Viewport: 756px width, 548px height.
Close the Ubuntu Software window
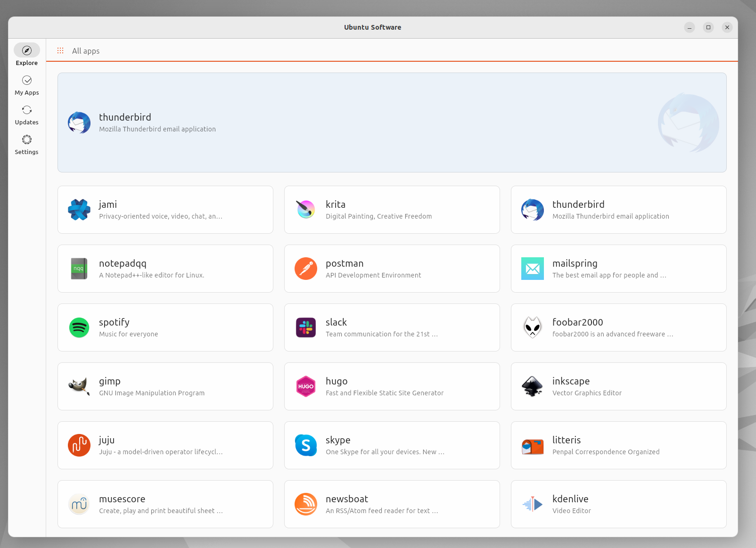pos(727,27)
